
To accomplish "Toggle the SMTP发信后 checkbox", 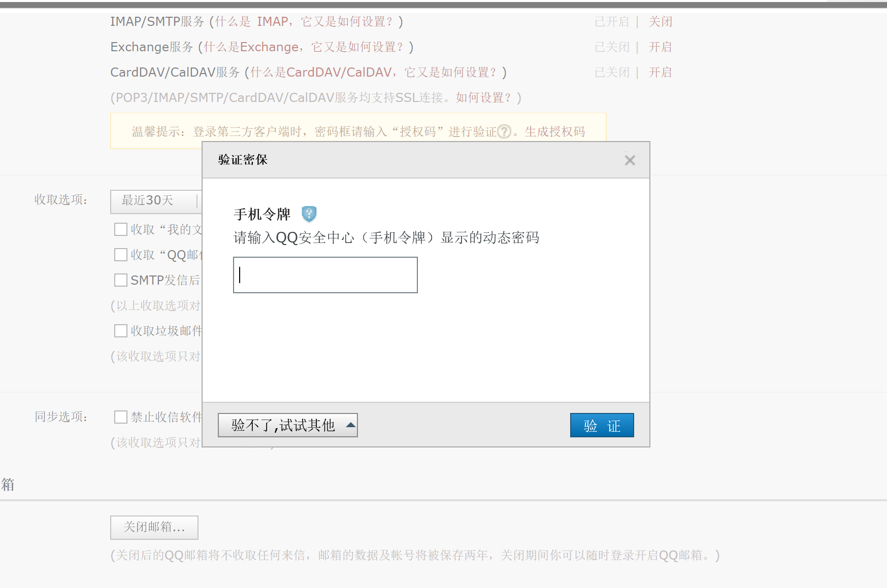I will pyautogui.click(x=121, y=280).
